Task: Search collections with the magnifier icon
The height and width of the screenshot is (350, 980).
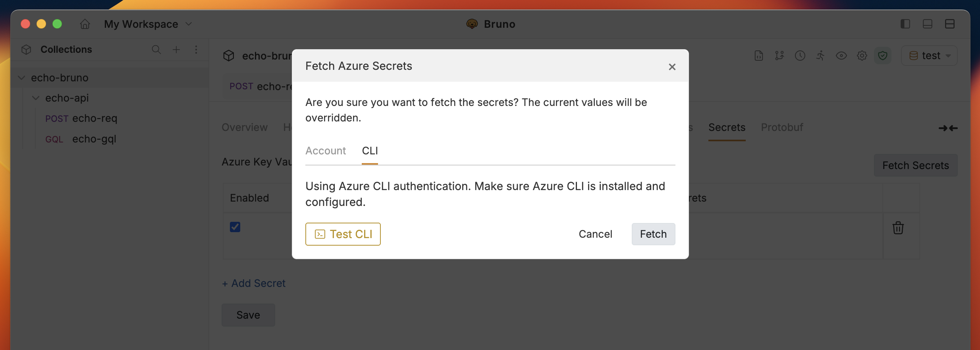Action: [156, 50]
